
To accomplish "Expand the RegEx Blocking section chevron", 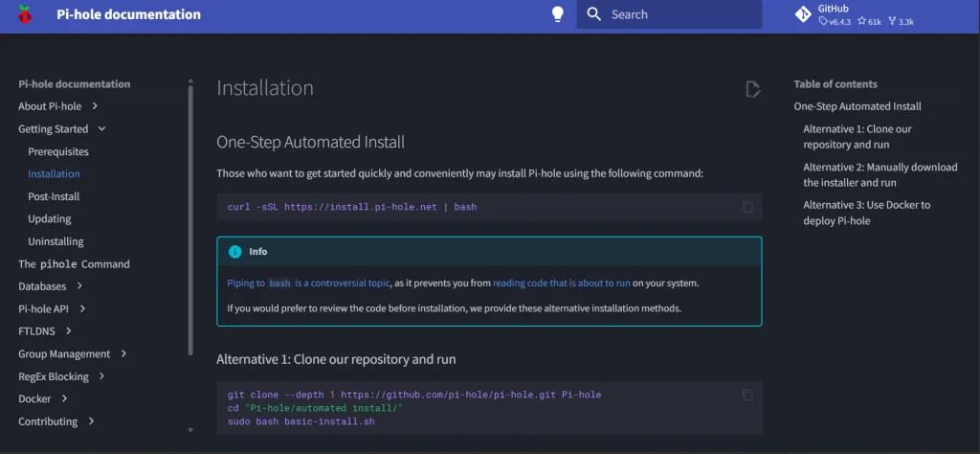I will click(x=101, y=376).
